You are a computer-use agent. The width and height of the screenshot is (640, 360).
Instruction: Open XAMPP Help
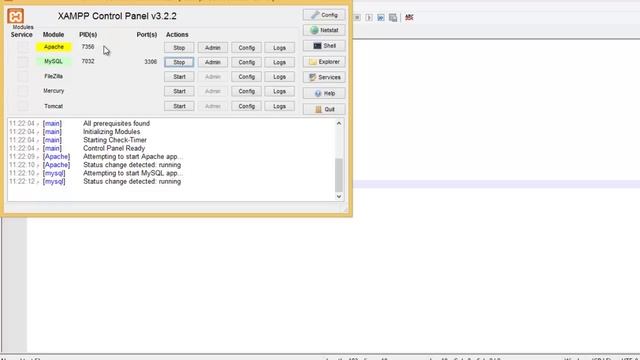324,93
